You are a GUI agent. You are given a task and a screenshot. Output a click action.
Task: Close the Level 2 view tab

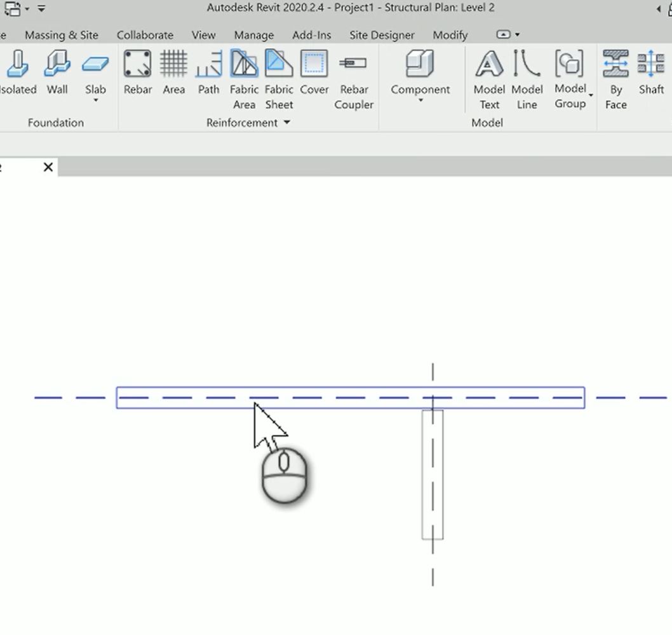48,167
